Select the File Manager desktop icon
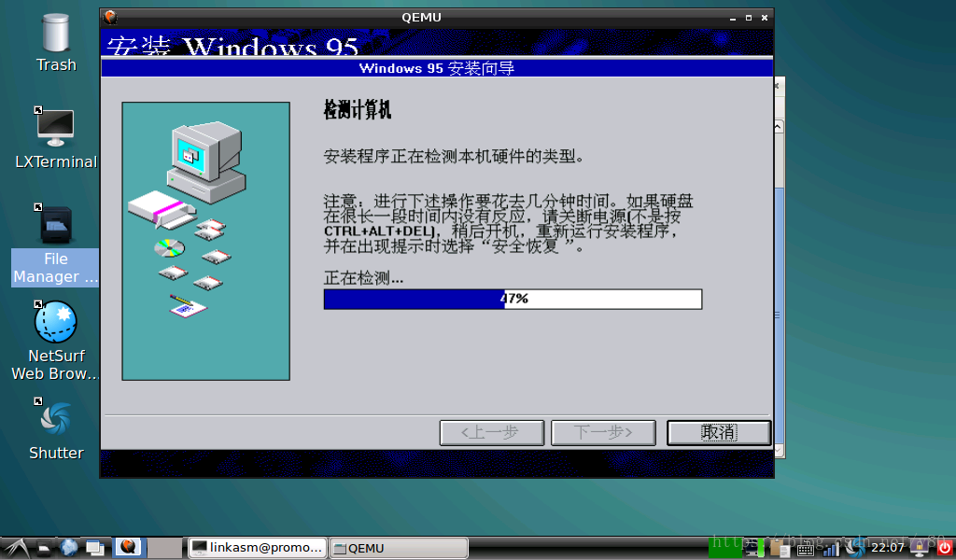The image size is (956, 560). 55,245
